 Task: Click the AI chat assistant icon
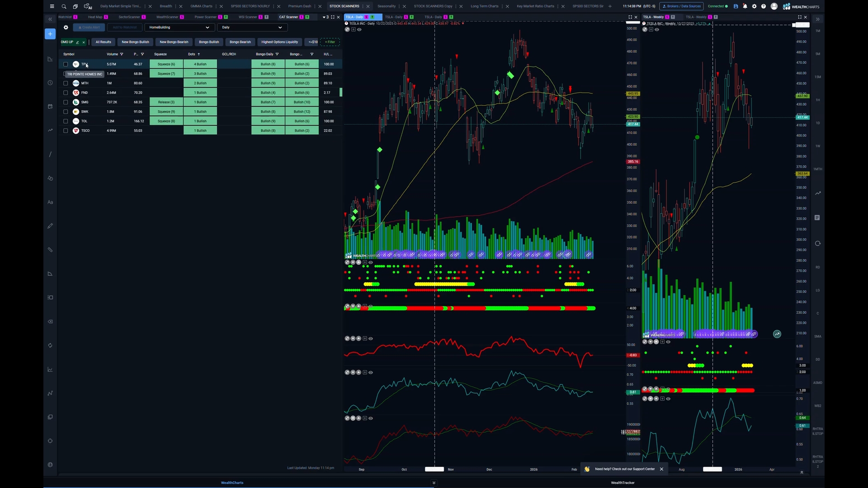pos(88,6)
